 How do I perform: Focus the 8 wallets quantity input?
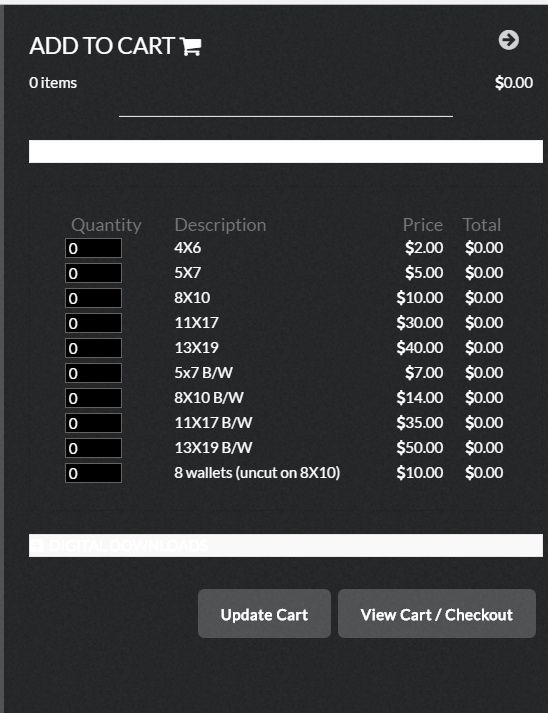coord(93,473)
